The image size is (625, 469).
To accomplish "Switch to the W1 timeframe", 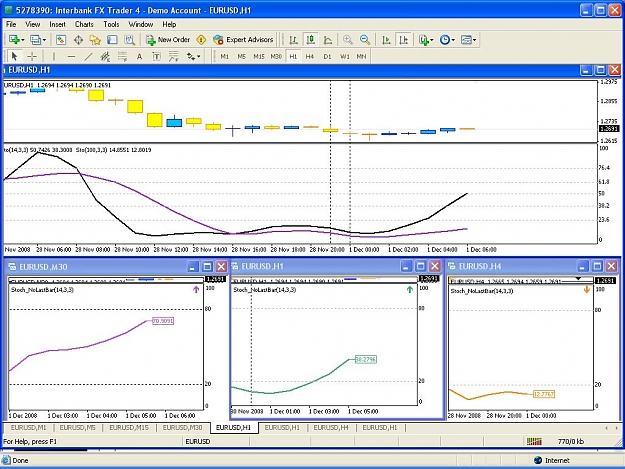I will tap(344, 57).
